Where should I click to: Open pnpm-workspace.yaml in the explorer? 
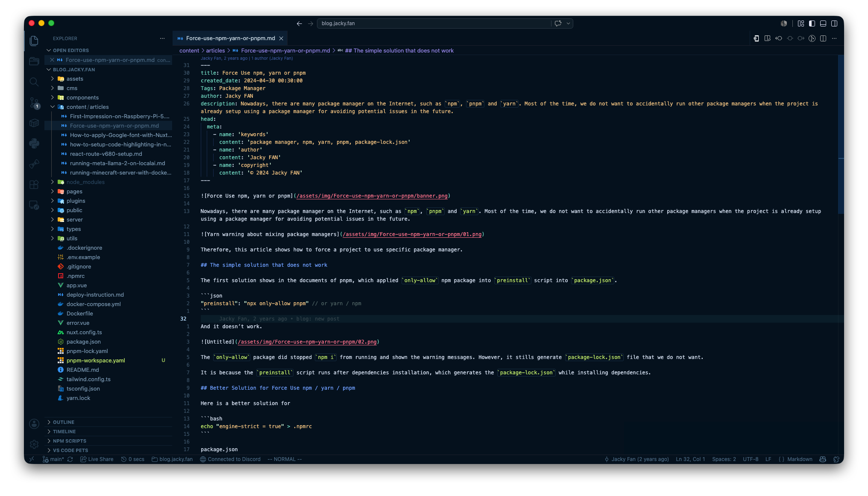coord(109,361)
